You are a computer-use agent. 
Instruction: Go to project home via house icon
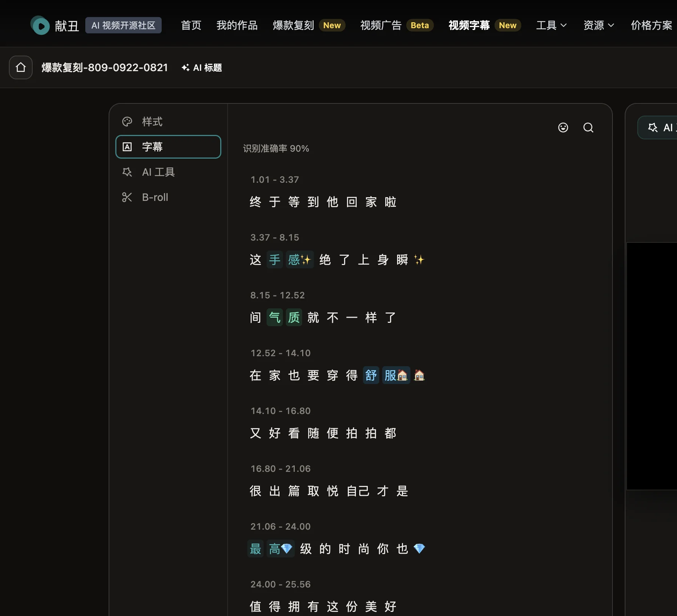(x=21, y=67)
